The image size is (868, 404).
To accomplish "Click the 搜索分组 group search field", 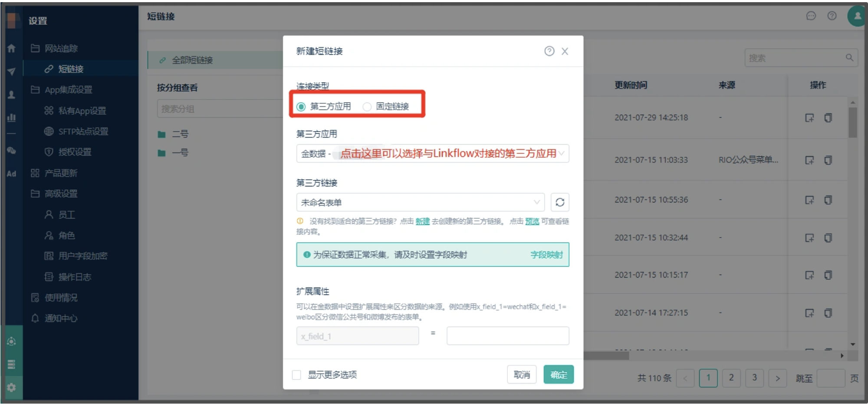I will pos(220,109).
